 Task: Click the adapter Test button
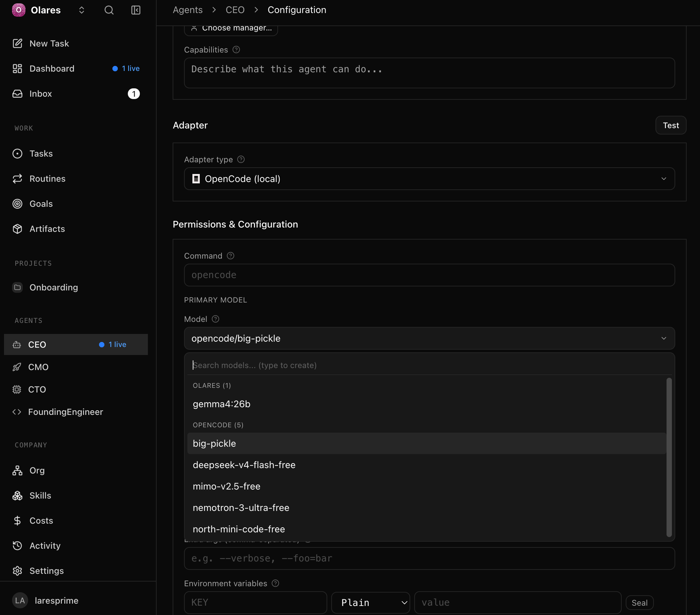pos(671,125)
